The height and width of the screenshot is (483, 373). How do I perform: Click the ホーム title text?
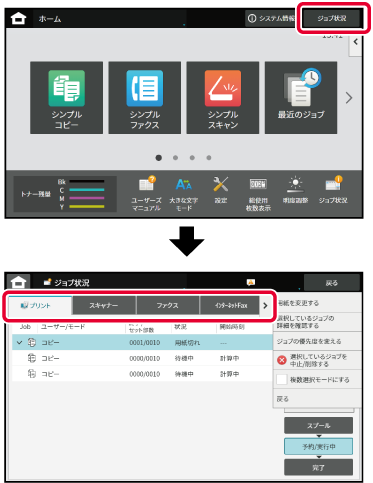pos(50,19)
